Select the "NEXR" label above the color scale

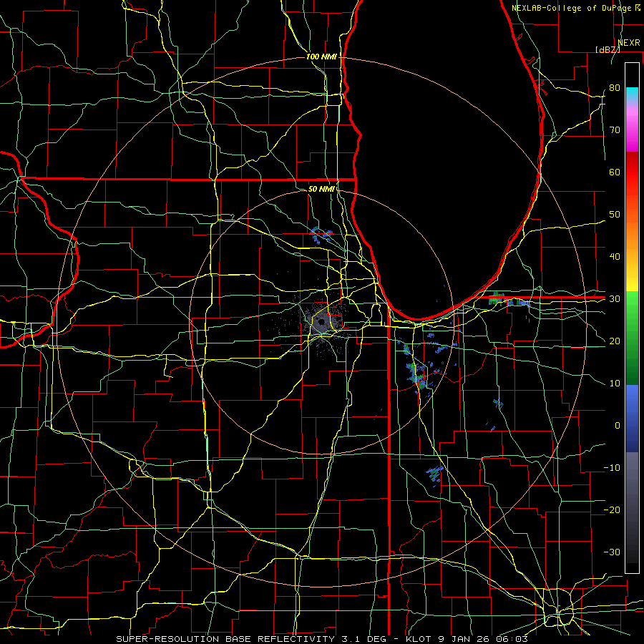click(x=629, y=43)
